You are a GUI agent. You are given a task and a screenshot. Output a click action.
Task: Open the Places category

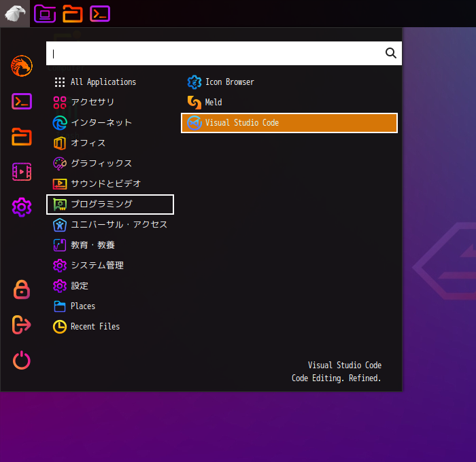(x=110, y=306)
